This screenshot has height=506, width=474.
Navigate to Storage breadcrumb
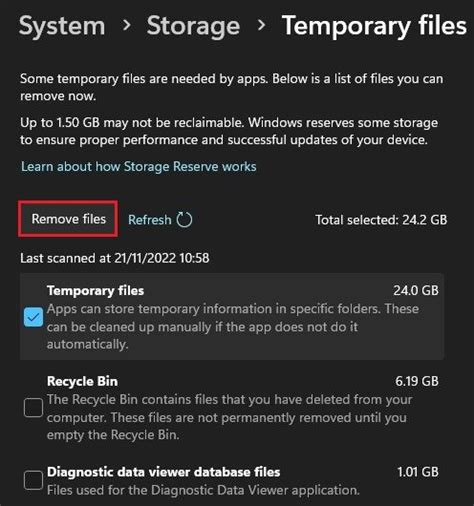(193, 27)
